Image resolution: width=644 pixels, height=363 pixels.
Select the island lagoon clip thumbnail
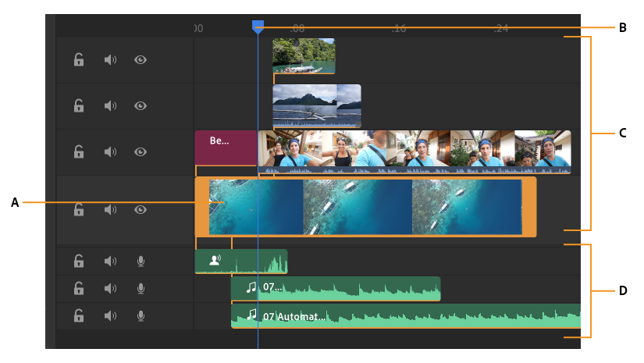point(304,56)
